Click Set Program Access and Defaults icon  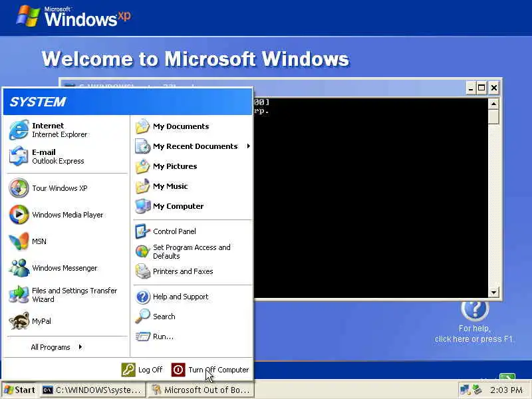(x=142, y=251)
